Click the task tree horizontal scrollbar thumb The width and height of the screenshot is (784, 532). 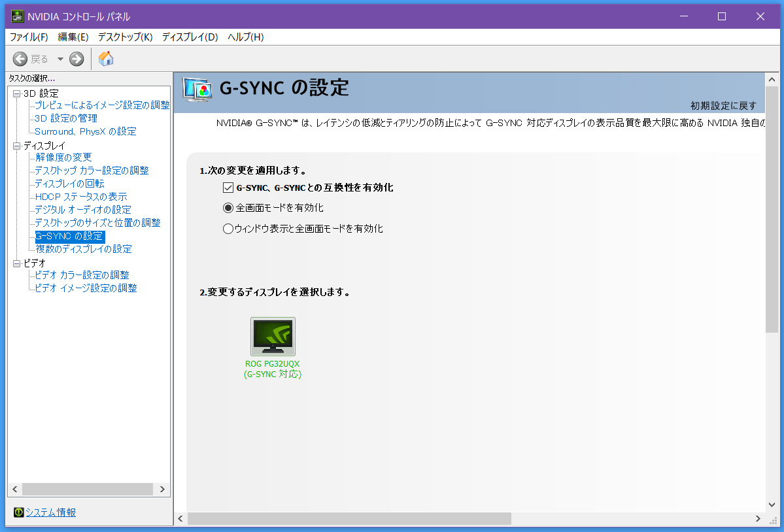(x=88, y=489)
